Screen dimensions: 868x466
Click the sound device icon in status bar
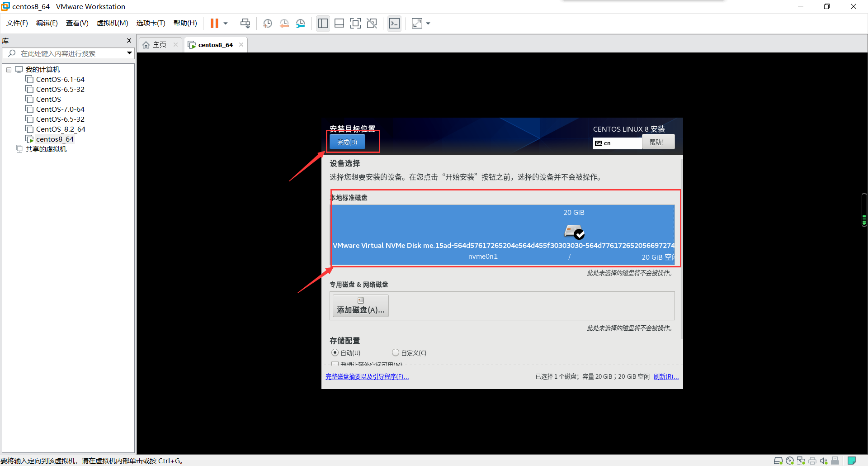click(x=823, y=461)
